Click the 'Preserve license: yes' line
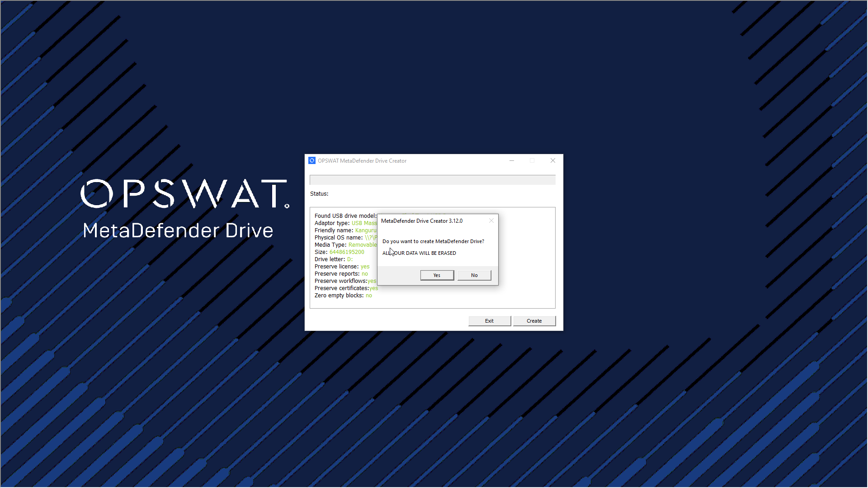868x488 pixels. pos(342,267)
